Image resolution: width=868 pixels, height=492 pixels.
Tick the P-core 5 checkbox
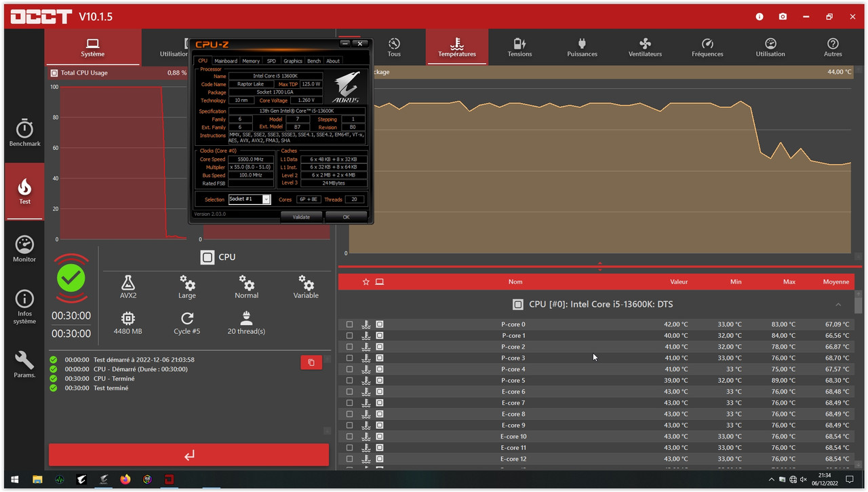click(x=350, y=380)
